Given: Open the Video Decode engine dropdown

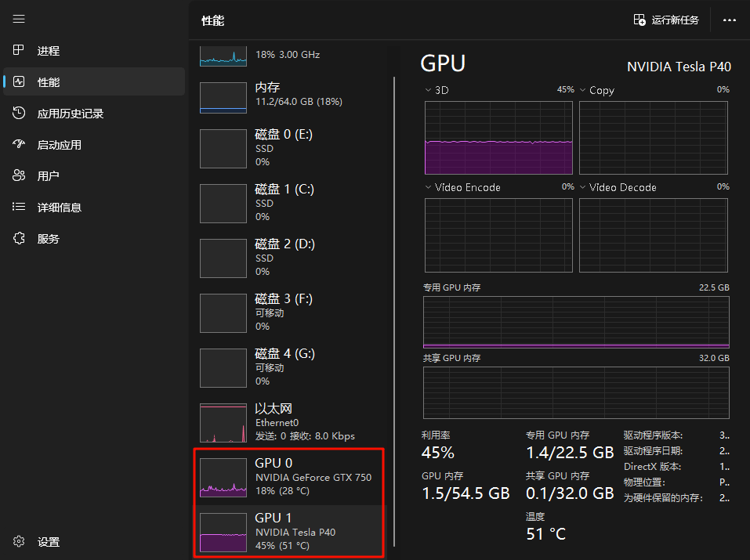Looking at the screenshot, I should (583, 188).
